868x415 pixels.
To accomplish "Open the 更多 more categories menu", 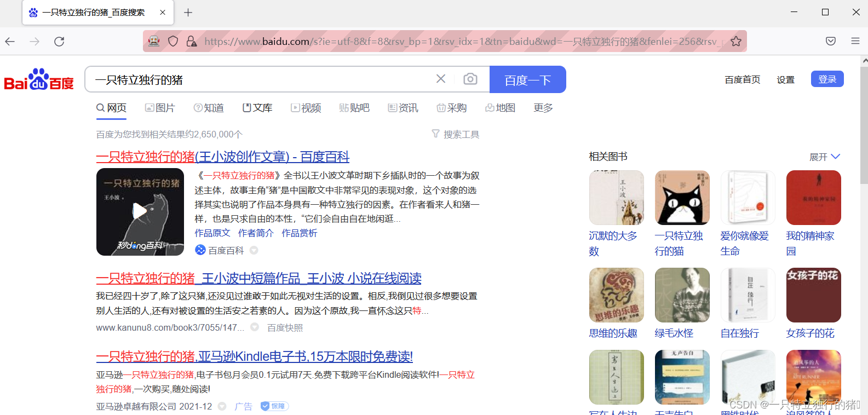I will click(x=543, y=108).
